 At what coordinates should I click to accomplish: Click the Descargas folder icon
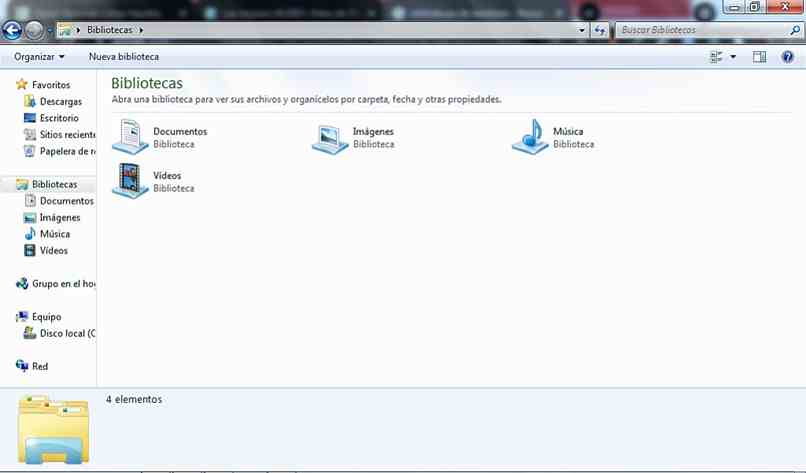[x=30, y=101]
